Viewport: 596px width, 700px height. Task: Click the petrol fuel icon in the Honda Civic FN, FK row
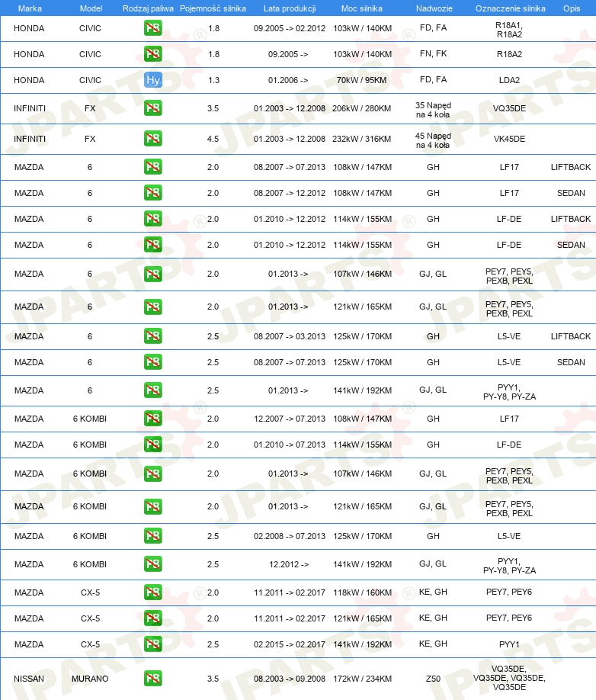coord(152,54)
